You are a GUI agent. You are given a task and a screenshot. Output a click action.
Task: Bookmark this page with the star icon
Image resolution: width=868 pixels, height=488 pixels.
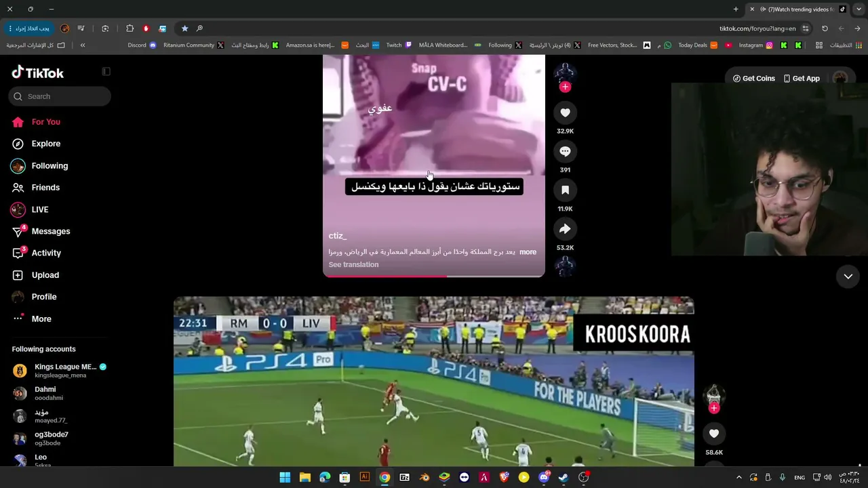(x=184, y=28)
